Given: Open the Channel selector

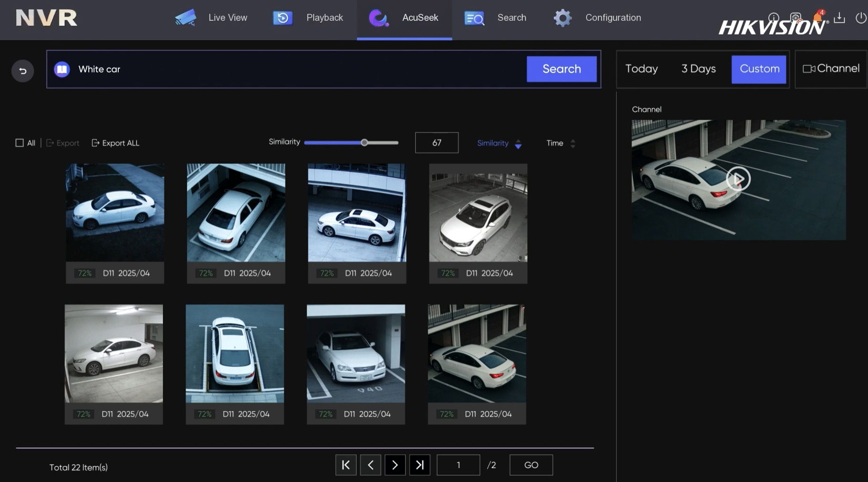Looking at the screenshot, I should (x=831, y=69).
